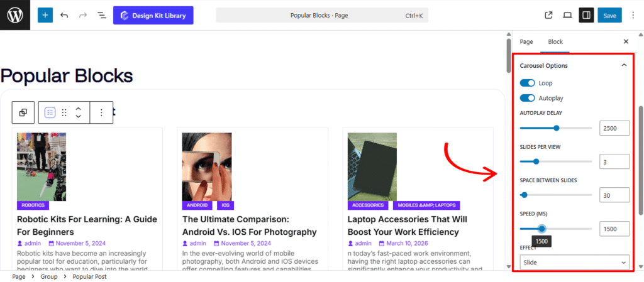Adjust the Autoplay Delay slider
Image resolution: width=644 pixels, height=282 pixels.
click(x=556, y=128)
